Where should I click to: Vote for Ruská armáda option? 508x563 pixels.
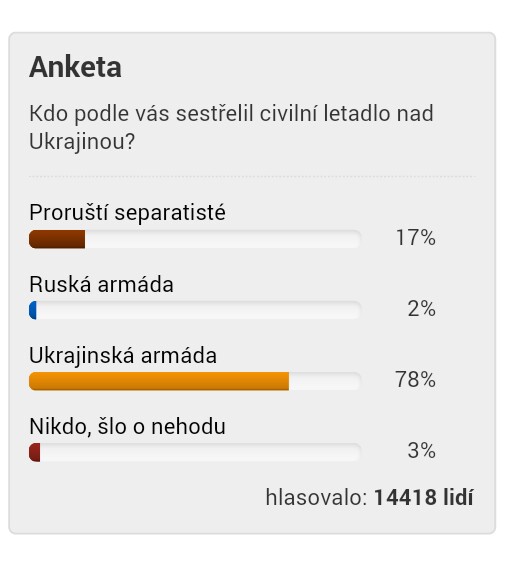[x=102, y=284]
